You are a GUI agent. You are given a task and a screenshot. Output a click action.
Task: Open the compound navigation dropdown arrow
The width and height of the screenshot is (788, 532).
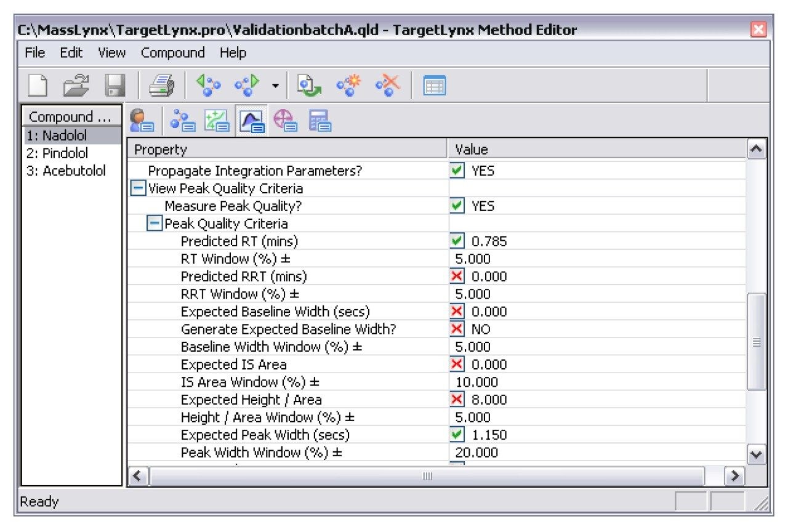tap(275, 84)
